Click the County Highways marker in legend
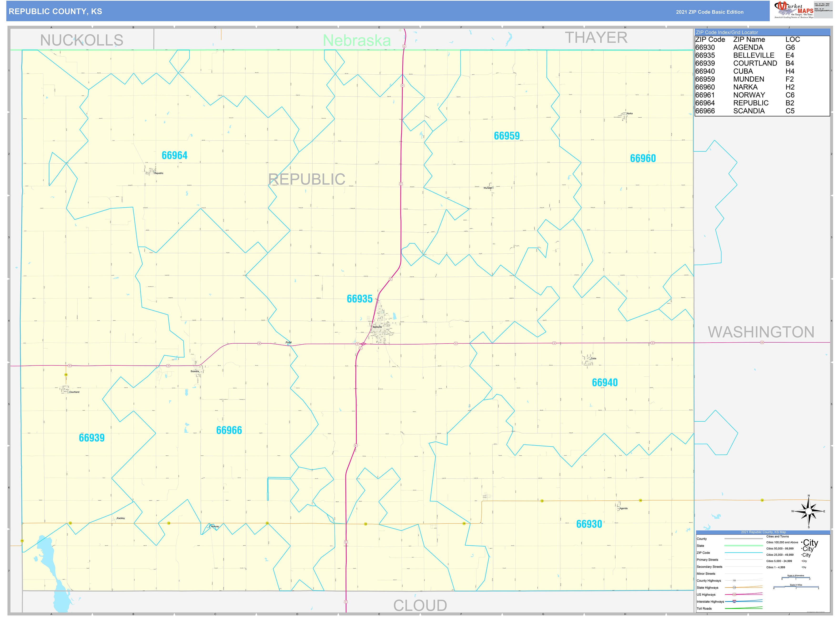The height and width of the screenshot is (619, 840). [x=734, y=580]
